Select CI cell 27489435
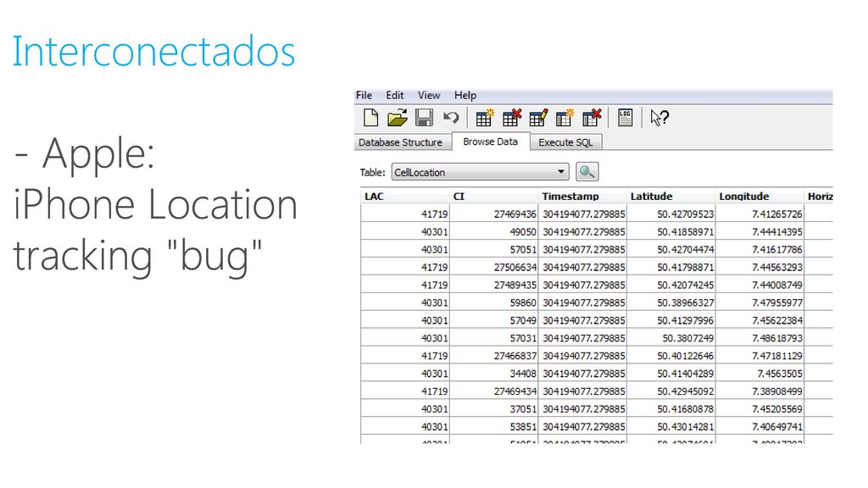Image resolution: width=868 pixels, height=488 pixels. click(x=493, y=285)
